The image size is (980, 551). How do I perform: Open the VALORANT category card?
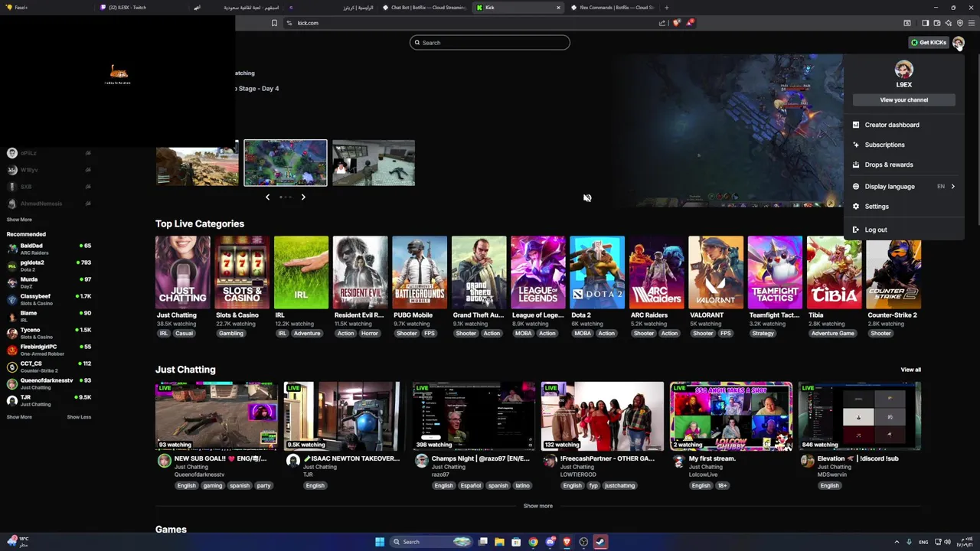[716, 272]
